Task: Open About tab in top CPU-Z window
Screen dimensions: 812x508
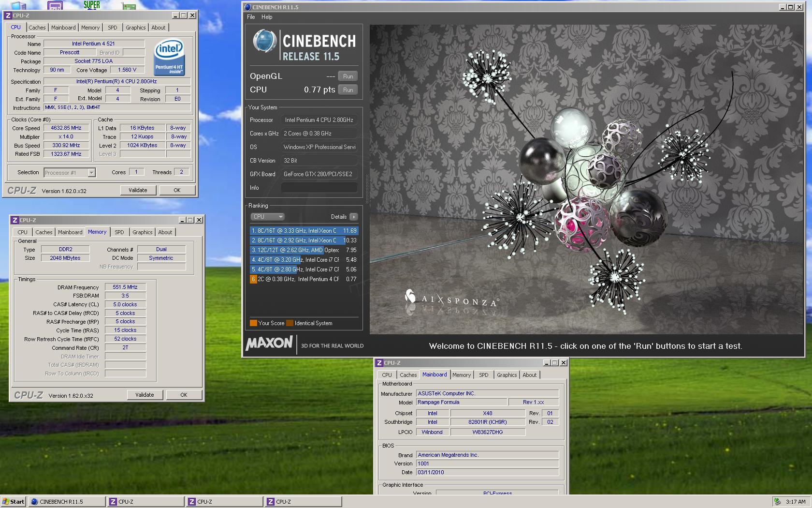Action: 159,28
